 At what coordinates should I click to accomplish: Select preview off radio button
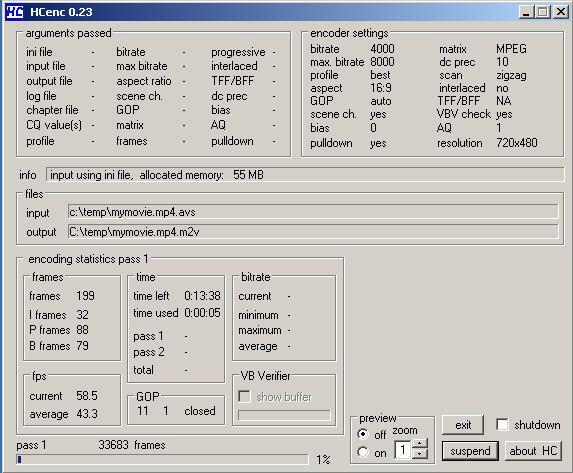coord(363,434)
